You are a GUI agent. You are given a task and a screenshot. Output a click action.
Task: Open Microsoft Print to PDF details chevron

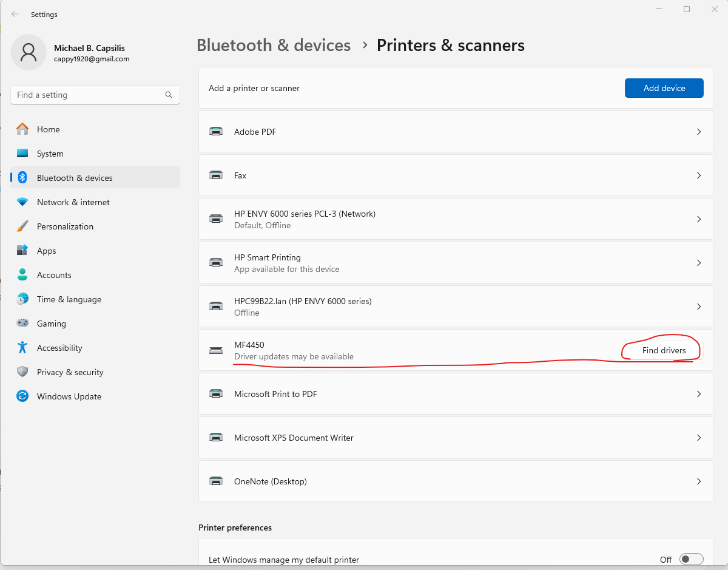(x=698, y=393)
